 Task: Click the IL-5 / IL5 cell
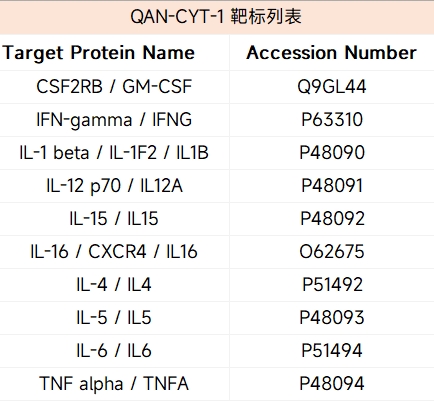point(114,318)
